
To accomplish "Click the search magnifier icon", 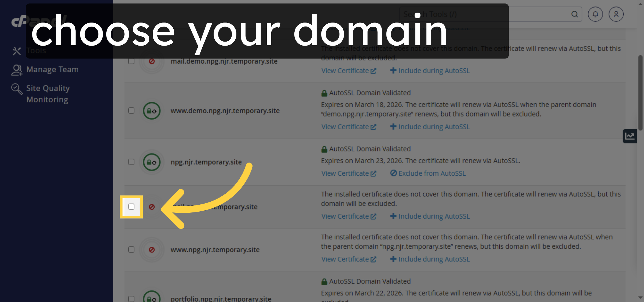I will [x=575, y=14].
